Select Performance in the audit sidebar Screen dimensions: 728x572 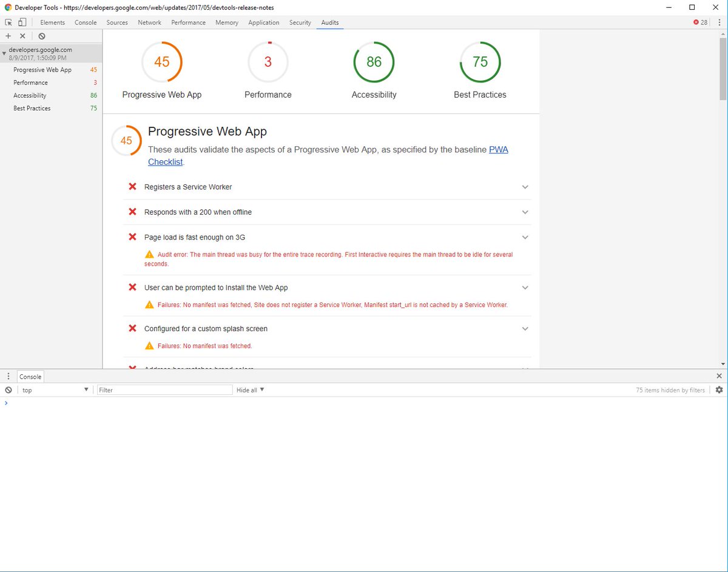[x=51, y=82]
